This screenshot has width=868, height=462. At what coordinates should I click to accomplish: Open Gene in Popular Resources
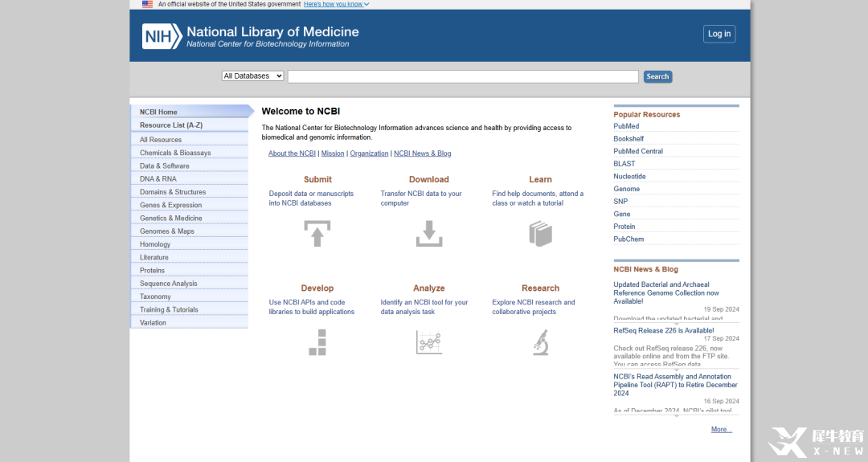621,214
